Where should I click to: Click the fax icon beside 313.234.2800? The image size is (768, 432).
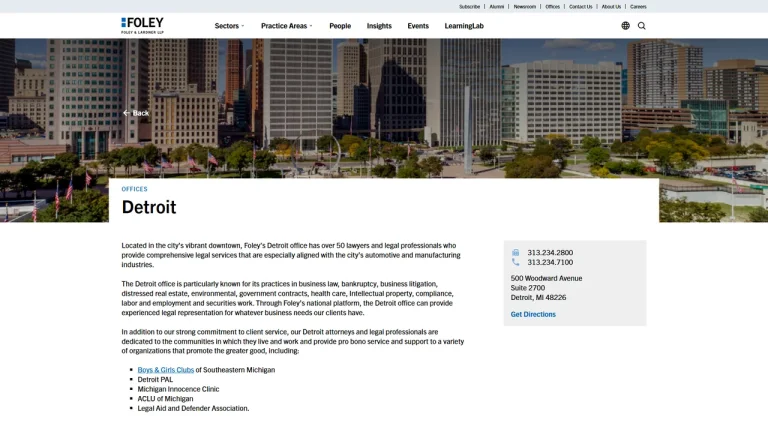coord(515,253)
